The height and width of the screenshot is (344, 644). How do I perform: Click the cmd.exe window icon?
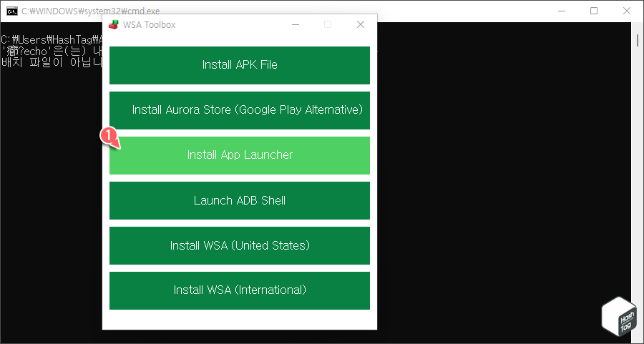pyautogui.click(x=12, y=11)
